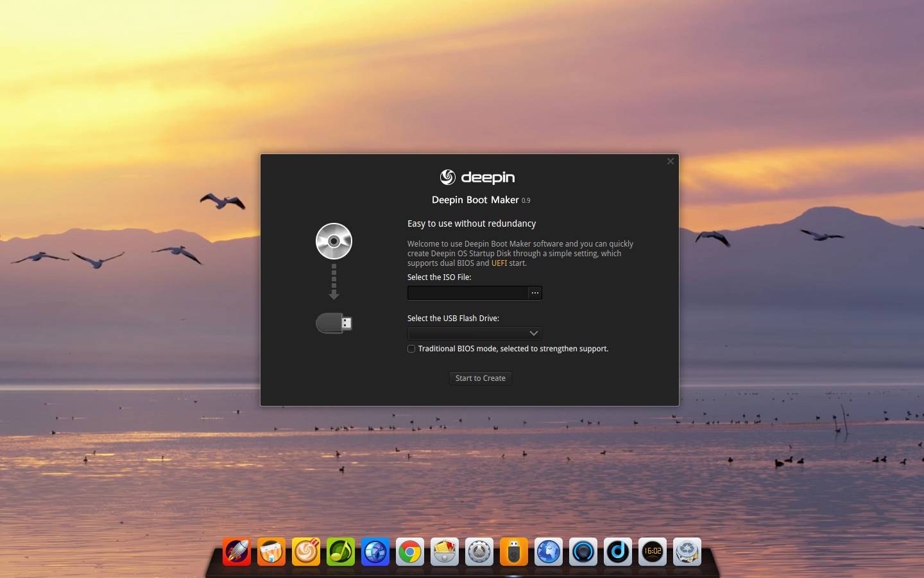Click the ISO file path input field
This screenshot has width=924, height=578.
(x=468, y=293)
